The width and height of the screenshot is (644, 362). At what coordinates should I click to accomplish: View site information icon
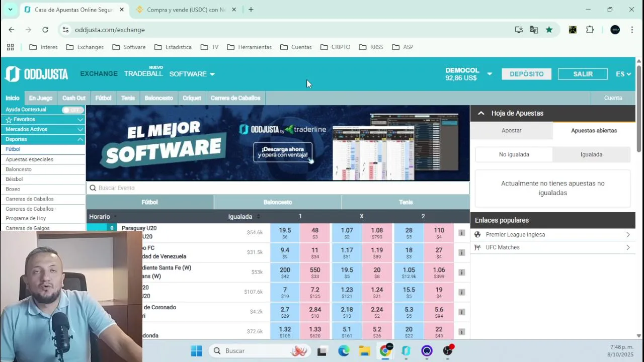(65, 30)
